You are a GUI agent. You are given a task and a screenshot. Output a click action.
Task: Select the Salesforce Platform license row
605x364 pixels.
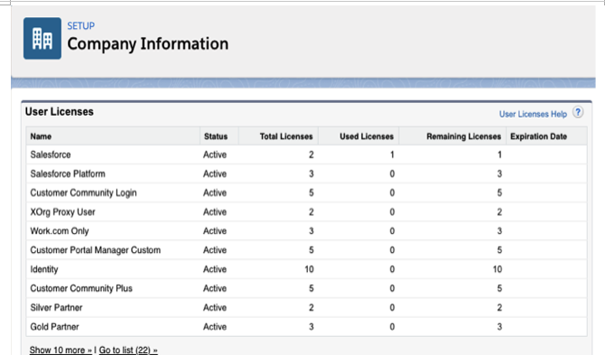tap(307, 173)
